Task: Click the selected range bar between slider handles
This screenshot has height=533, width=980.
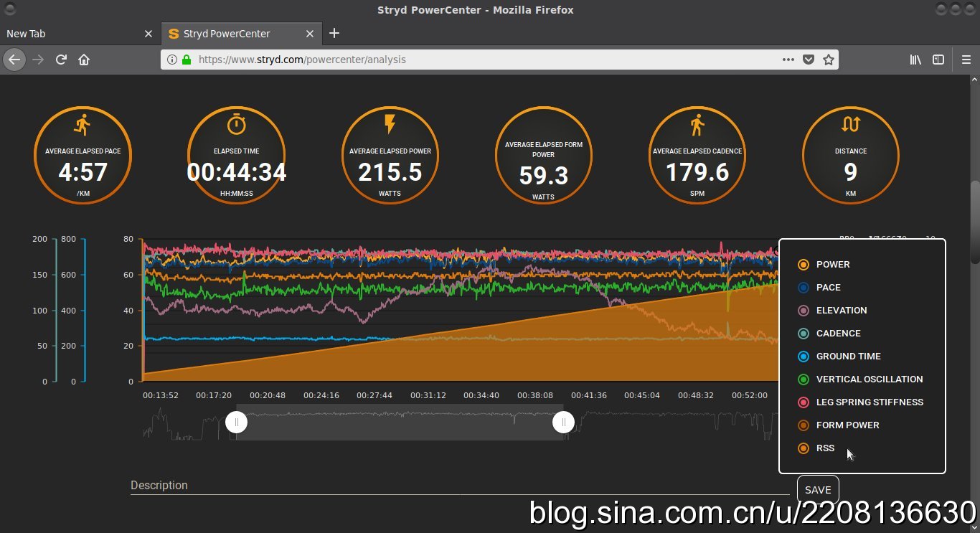Action: point(400,423)
